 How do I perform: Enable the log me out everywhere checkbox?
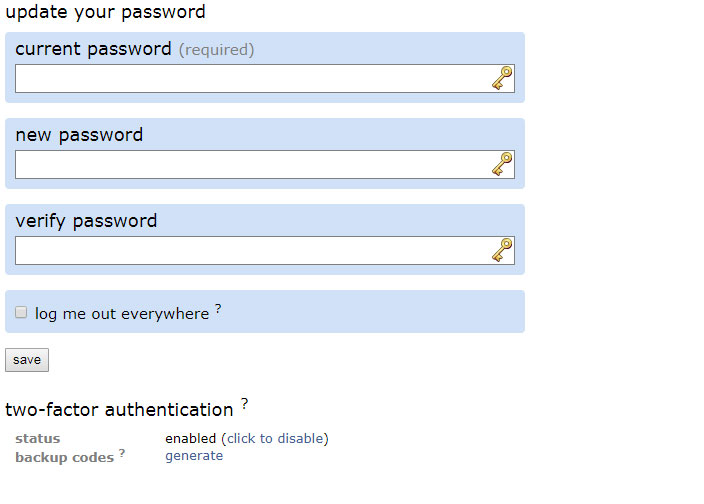pyautogui.click(x=21, y=312)
